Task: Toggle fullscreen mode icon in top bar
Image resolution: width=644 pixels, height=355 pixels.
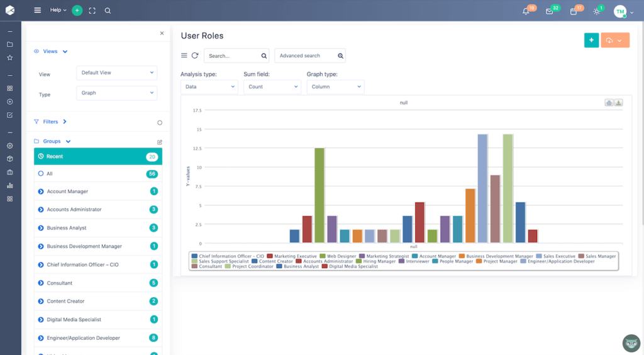Action: (92, 11)
